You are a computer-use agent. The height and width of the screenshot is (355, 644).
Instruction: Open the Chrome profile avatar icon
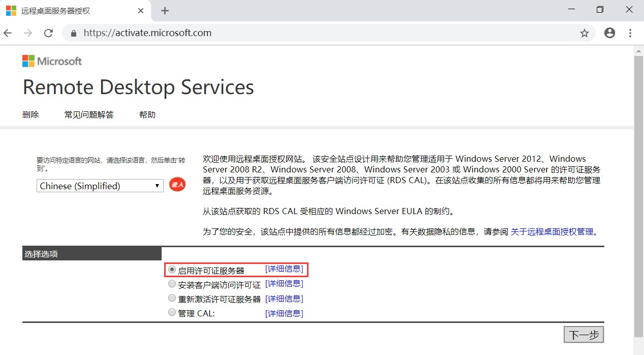[609, 33]
